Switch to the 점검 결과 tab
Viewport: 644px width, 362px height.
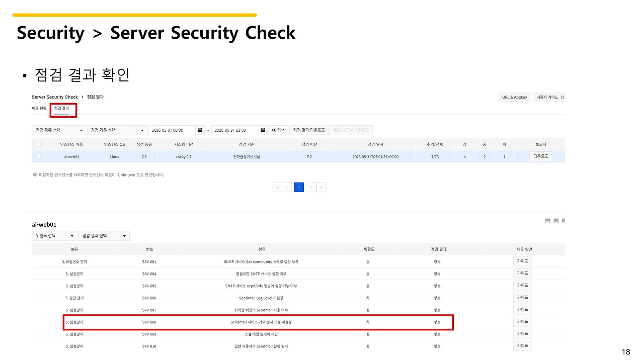pos(62,108)
